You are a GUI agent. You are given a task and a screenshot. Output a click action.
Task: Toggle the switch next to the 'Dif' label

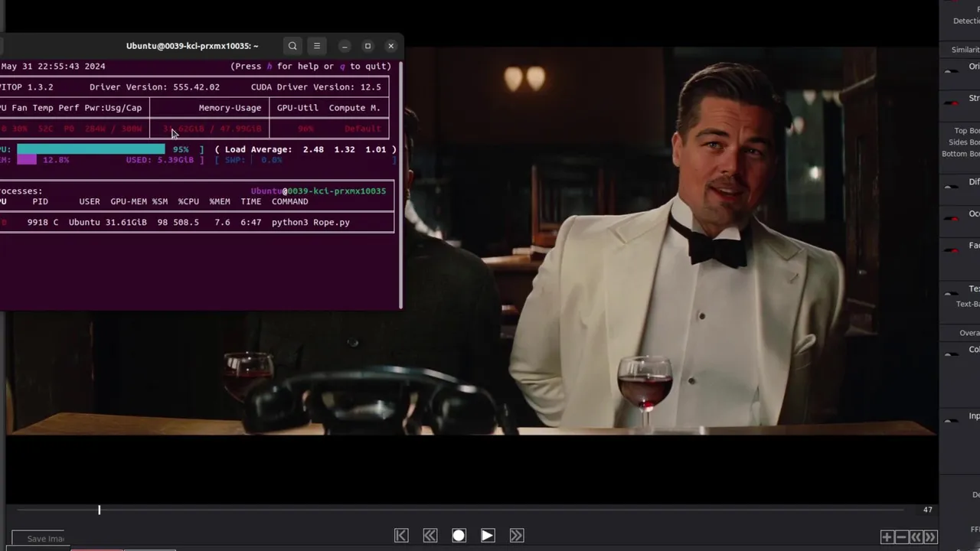(952, 187)
